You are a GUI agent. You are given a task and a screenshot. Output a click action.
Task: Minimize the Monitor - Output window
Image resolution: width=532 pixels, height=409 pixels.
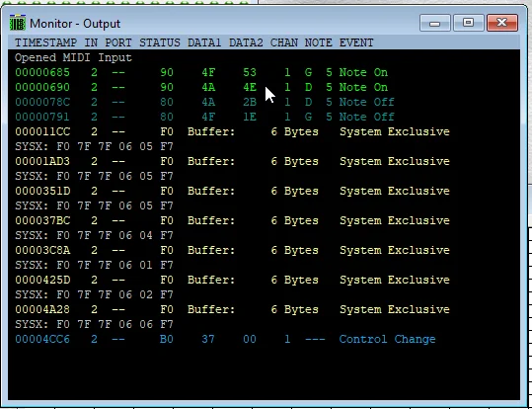coord(434,23)
